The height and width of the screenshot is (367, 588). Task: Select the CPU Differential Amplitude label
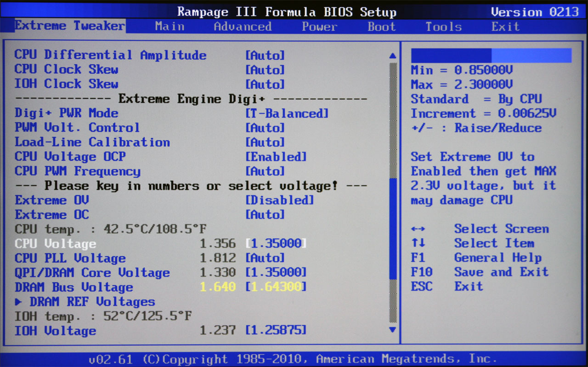110,55
